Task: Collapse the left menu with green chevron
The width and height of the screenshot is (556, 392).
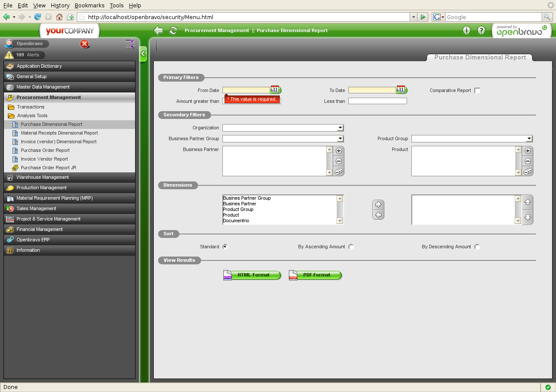Action: pyautogui.click(x=143, y=54)
